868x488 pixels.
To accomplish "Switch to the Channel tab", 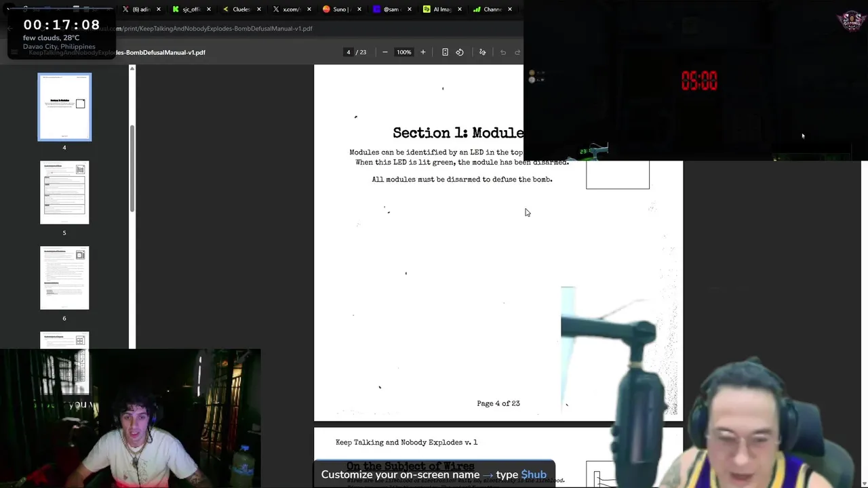I will pos(488,9).
